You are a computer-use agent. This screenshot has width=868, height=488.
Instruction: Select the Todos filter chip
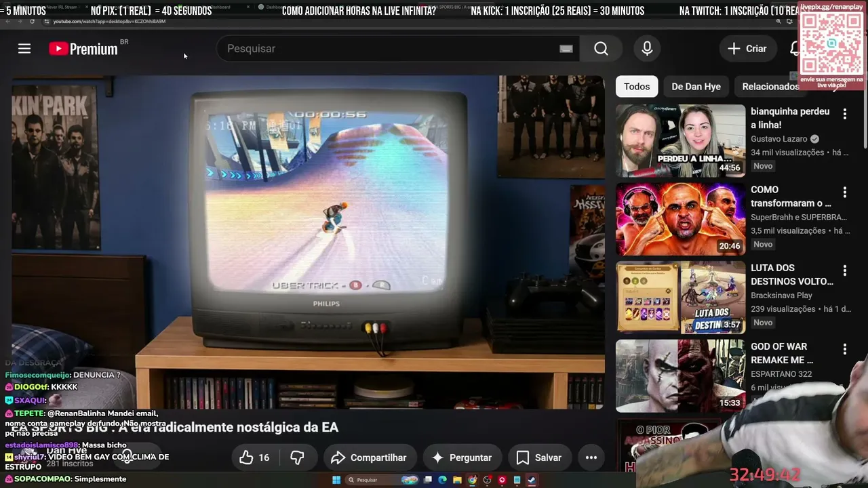(x=637, y=87)
